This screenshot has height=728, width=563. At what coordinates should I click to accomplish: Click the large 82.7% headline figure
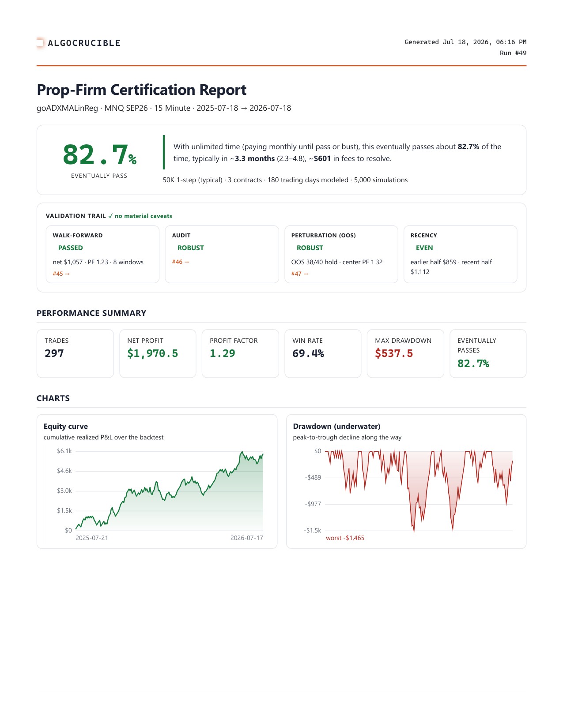coord(99,155)
